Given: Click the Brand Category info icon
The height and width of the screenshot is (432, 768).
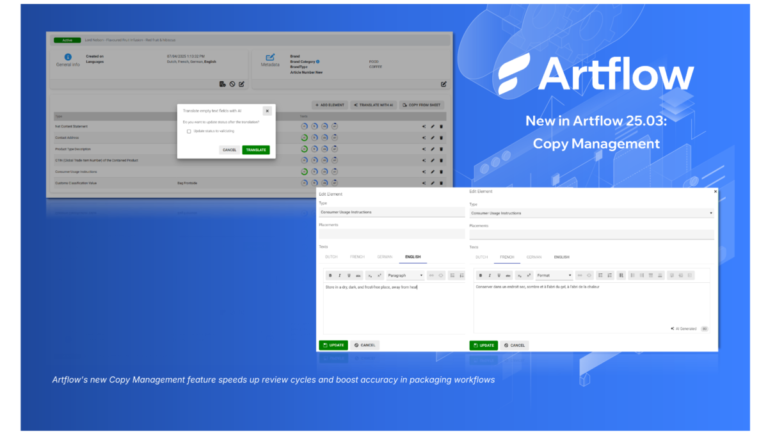Looking at the screenshot, I should coord(318,62).
